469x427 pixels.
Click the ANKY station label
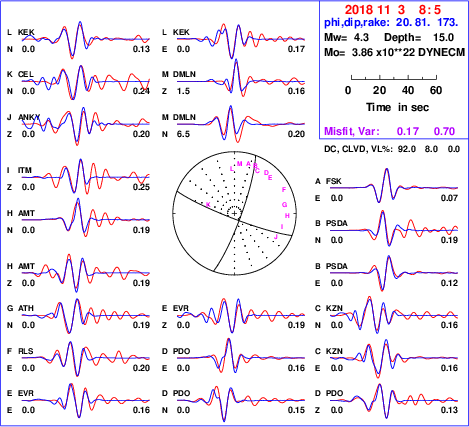(x=29, y=117)
